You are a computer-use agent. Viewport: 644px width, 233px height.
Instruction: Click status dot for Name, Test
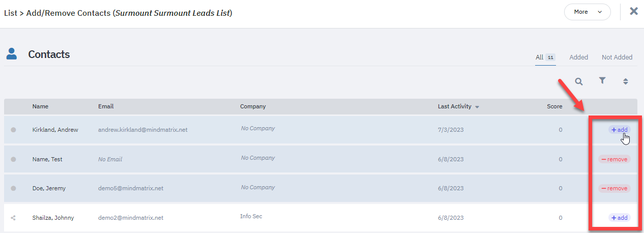[13, 159]
